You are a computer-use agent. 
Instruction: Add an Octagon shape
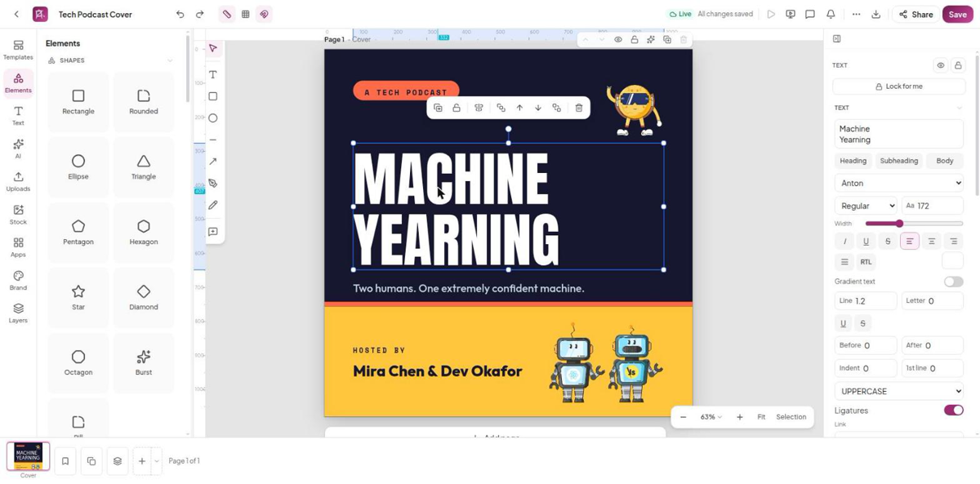pos(78,363)
